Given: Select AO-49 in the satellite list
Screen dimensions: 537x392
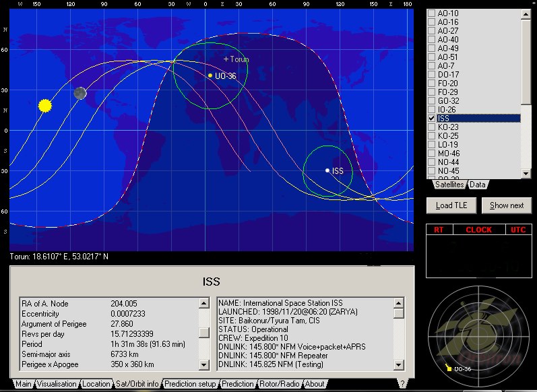Looking at the screenshot, I should (x=448, y=48).
